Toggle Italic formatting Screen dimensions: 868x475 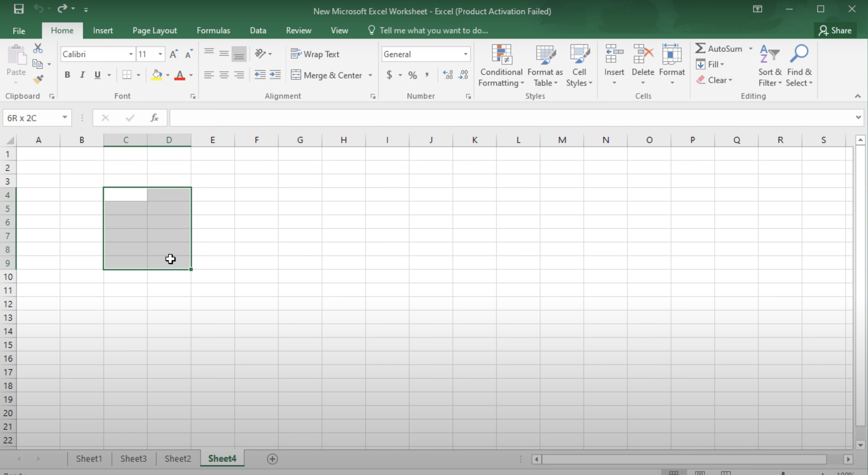(x=82, y=75)
